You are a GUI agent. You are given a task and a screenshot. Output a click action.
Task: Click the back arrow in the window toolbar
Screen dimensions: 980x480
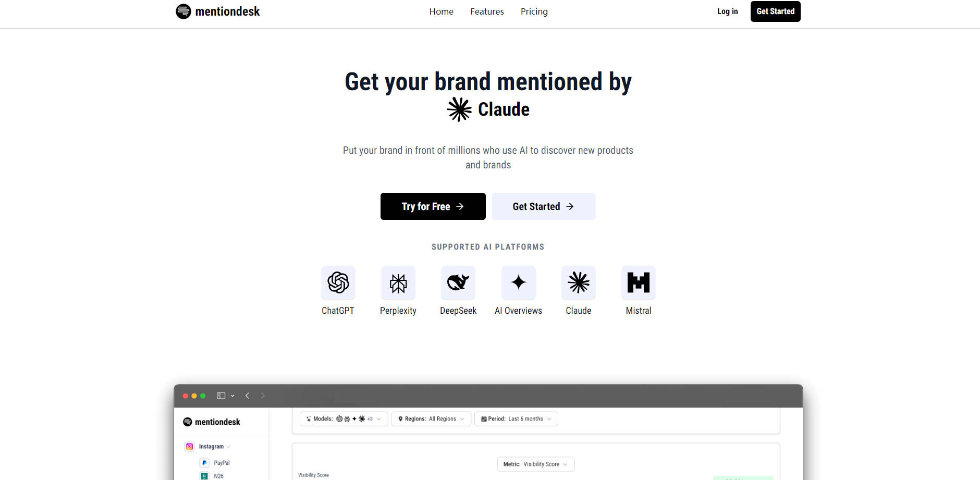[x=248, y=396]
